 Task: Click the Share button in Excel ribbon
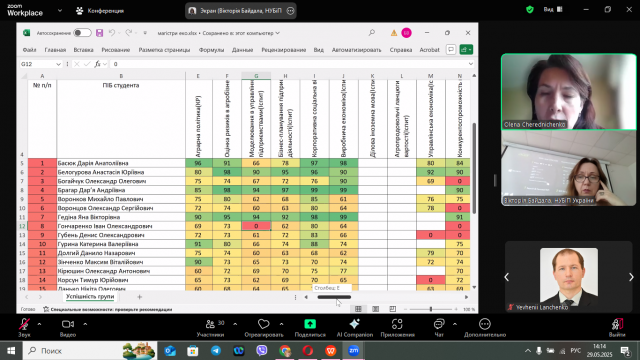[x=466, y=50]
